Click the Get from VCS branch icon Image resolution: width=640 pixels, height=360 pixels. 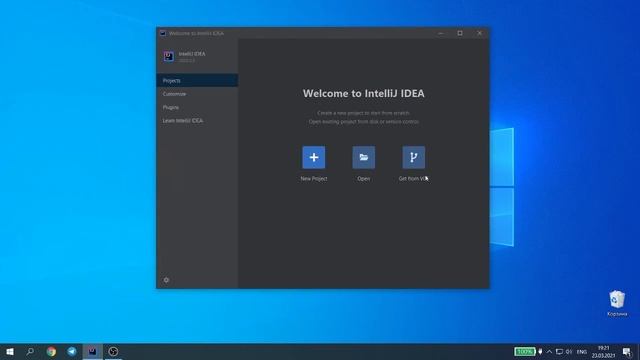(x=413, y=157)
